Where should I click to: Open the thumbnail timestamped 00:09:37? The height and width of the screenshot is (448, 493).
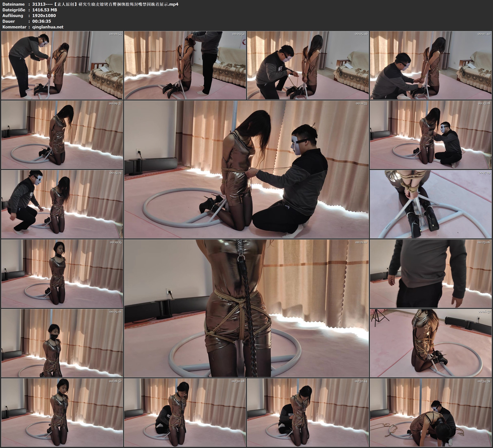62,135
